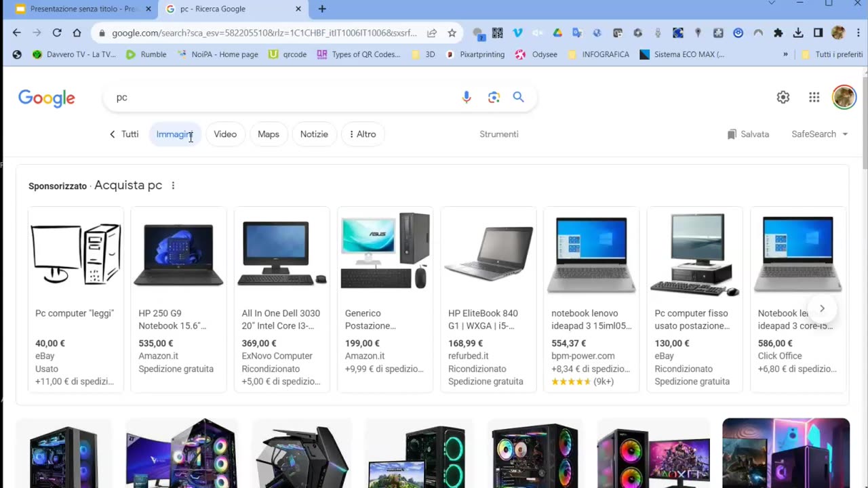Show more bookmarks with chevron
The image size is (868, 488).
tap(786, 54)
